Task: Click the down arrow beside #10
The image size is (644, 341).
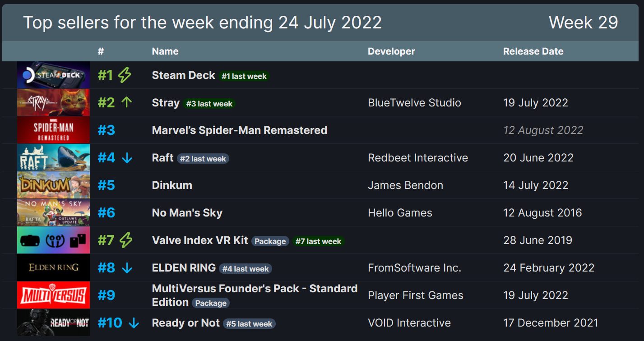Action: [x=134, y=323]
